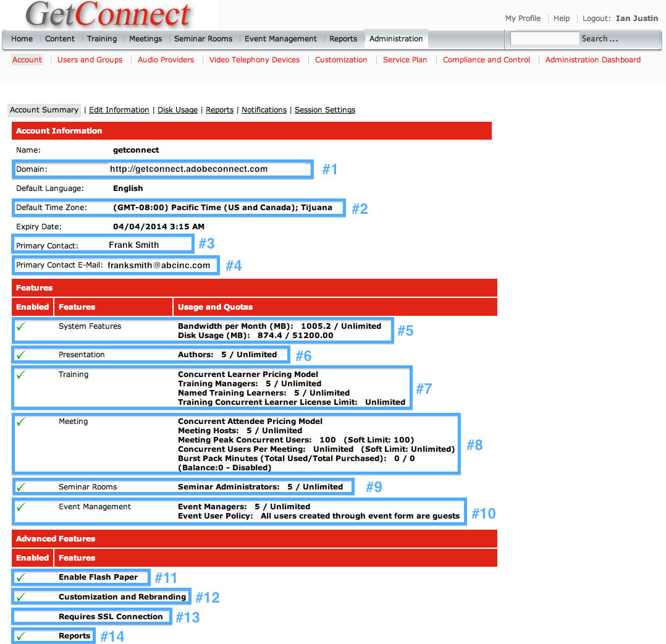
Task: Click the Search button
Action: [x=599, y=39]
